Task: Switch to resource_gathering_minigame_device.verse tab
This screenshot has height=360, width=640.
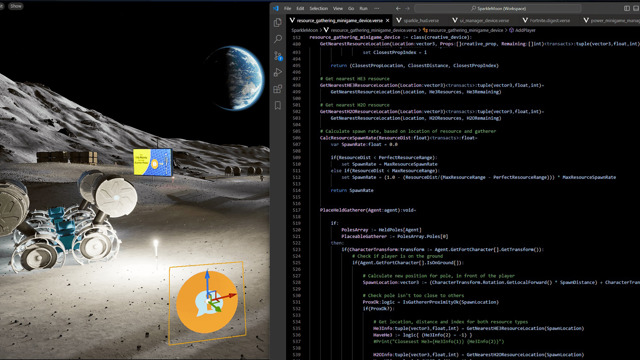Action: tap(339, 20)
